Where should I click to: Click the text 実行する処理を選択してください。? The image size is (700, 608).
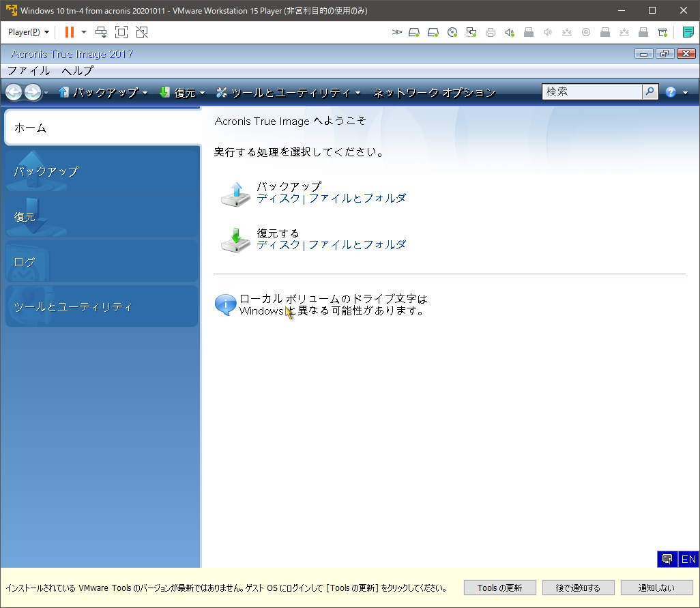coord(299,152)
